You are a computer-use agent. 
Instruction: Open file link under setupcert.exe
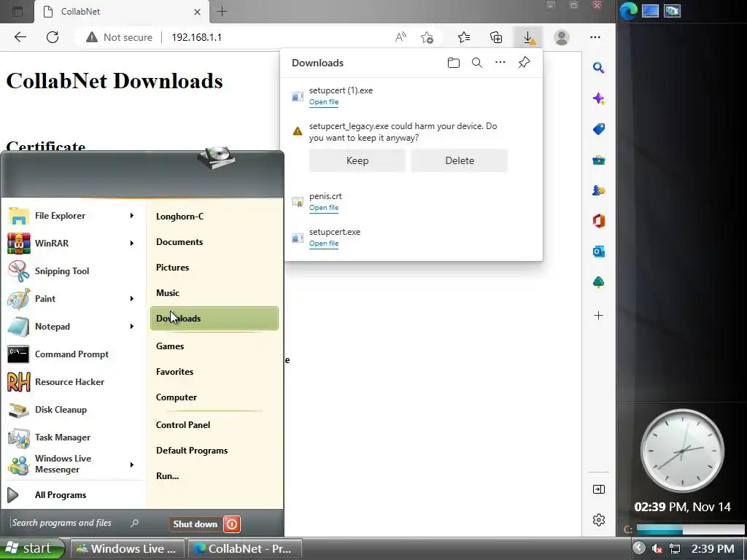[323, 244]
